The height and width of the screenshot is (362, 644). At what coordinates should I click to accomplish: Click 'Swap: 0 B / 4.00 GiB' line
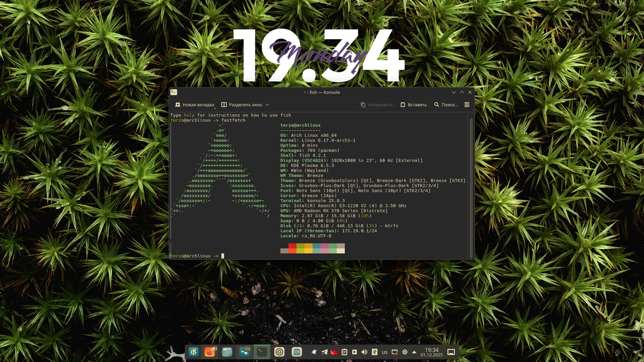[315, 220]
